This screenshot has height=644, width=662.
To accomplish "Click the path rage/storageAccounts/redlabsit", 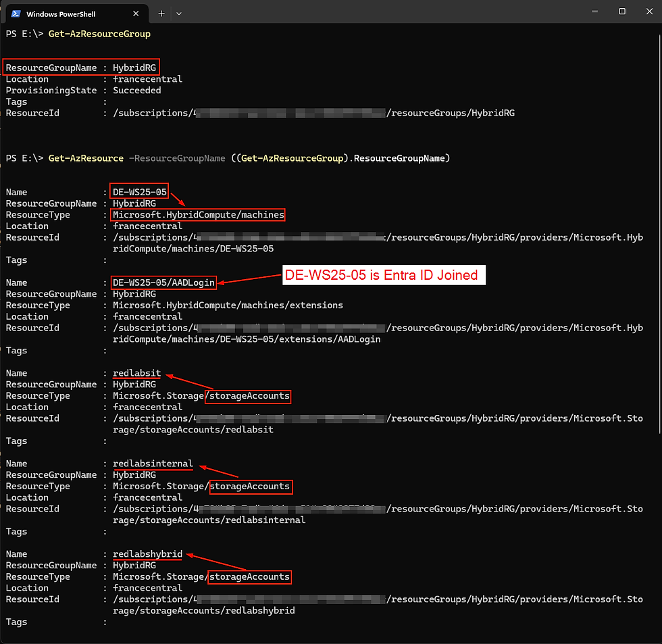I will (193, 430).
